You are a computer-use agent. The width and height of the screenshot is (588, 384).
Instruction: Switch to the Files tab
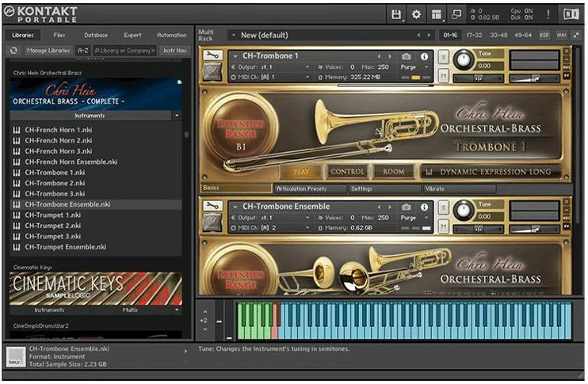click(x=59, y=35)
